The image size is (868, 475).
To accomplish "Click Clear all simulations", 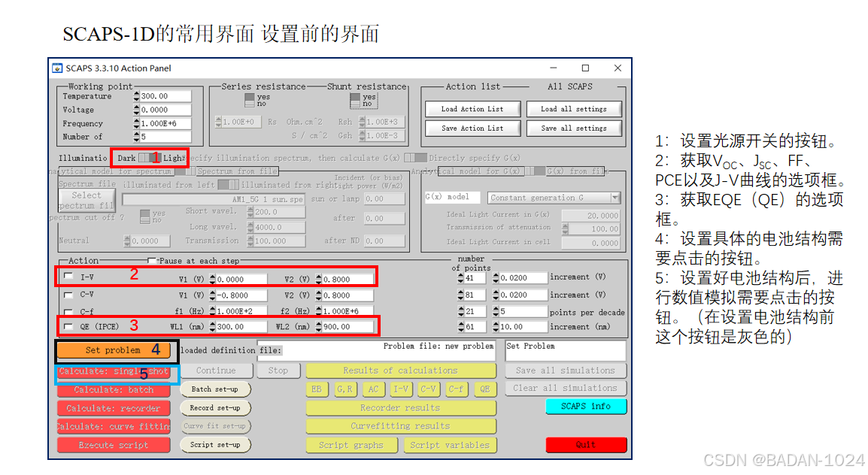I will [x=565, y=388].
